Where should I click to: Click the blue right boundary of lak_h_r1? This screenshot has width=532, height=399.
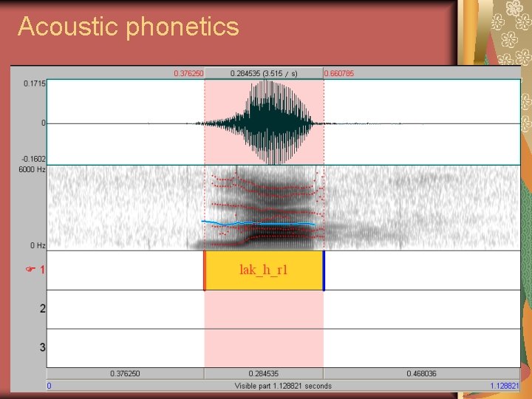[x=324, y=270]
